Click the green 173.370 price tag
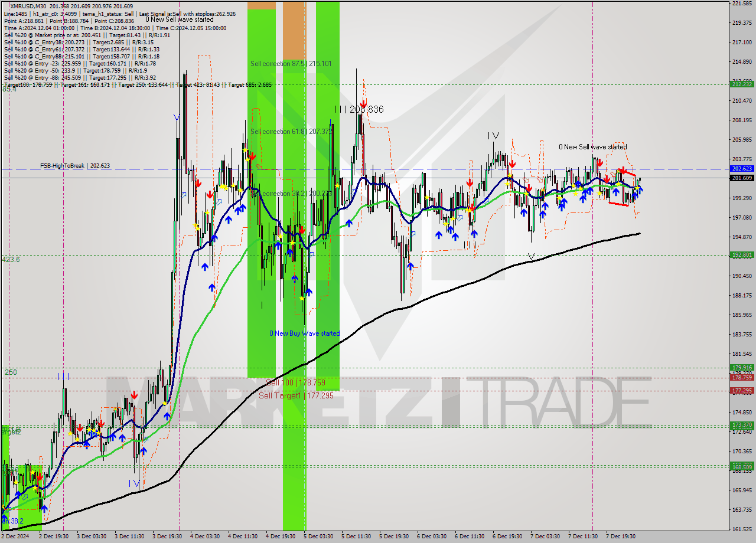Viewport: 756px width, 543px height. pos(742,424)
